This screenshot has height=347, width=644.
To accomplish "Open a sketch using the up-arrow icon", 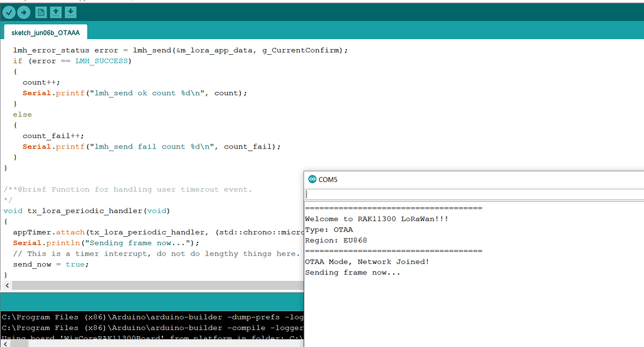I will [x=56, y=13].
